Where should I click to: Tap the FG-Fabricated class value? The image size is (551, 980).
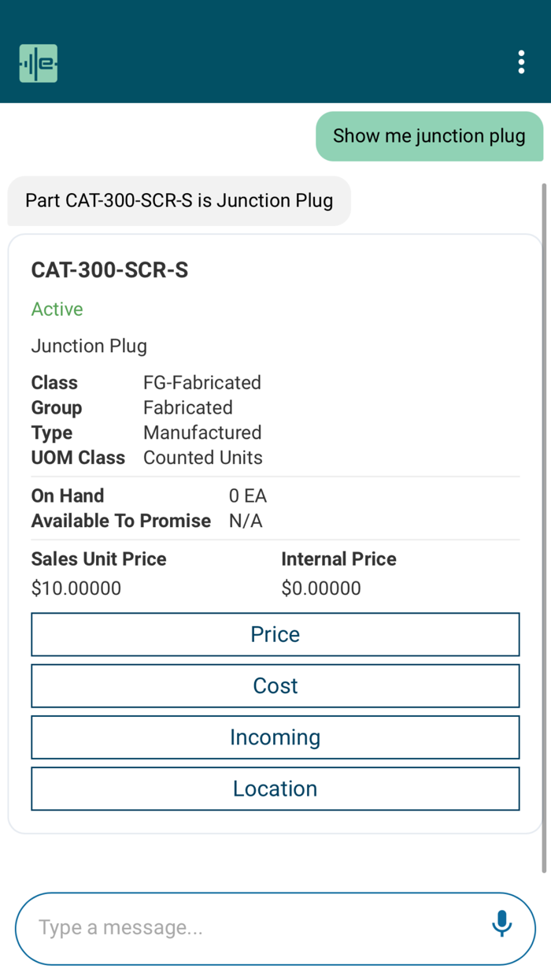point(202,383)
